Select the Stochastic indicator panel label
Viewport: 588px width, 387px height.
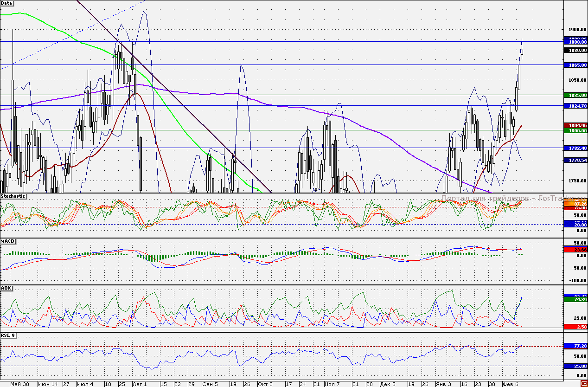pos(12,196)
